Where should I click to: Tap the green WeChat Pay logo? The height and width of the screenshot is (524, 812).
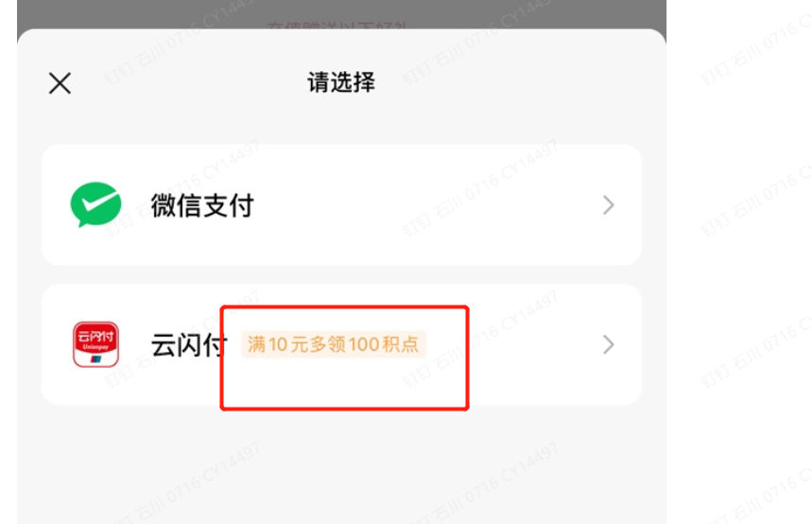point(95,204)
